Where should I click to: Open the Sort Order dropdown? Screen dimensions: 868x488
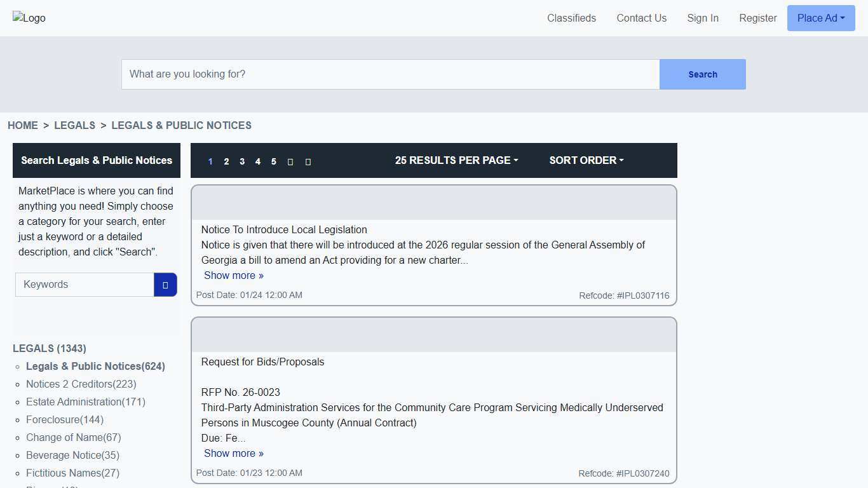point(585,160)
